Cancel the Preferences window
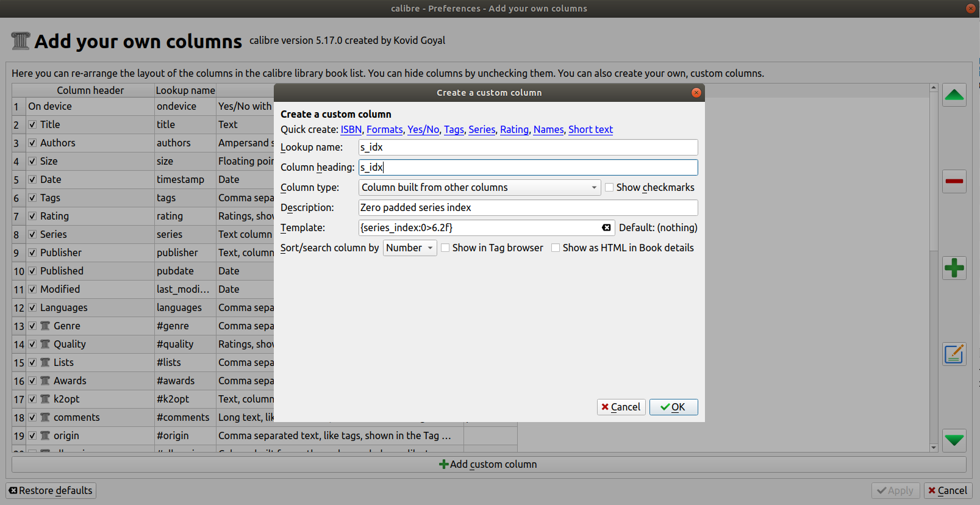The image size is (980, 505). (x=948, y=490)
